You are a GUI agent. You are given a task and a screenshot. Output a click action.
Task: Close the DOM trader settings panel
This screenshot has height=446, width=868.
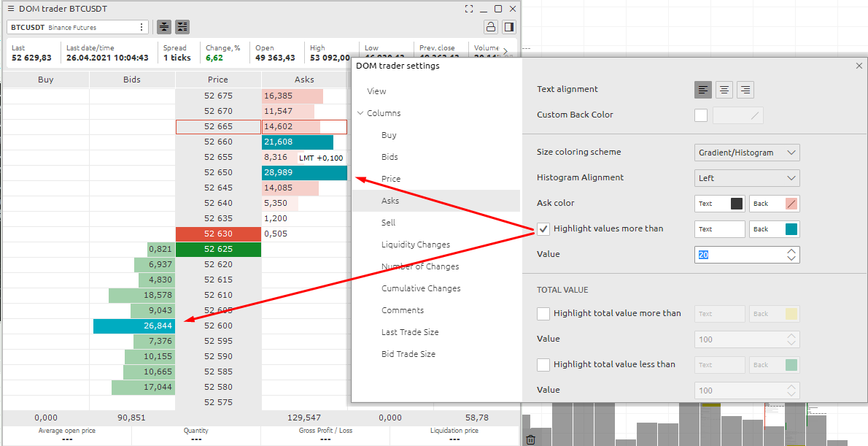[859, 66]
